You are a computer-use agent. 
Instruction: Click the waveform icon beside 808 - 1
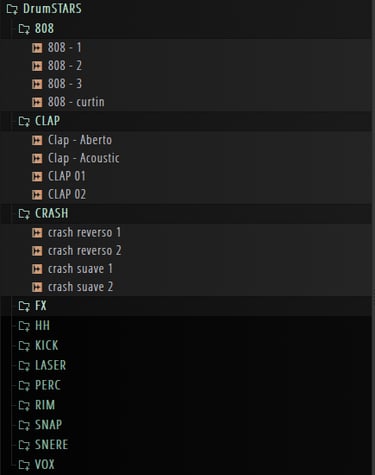pyautogui.click(x=37, y=48)
